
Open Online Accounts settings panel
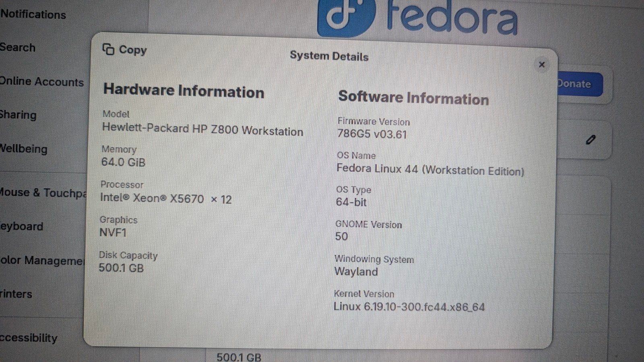[41, 82]
